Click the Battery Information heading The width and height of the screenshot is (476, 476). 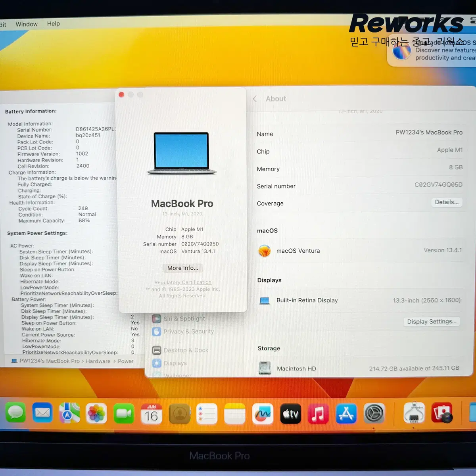31,111
